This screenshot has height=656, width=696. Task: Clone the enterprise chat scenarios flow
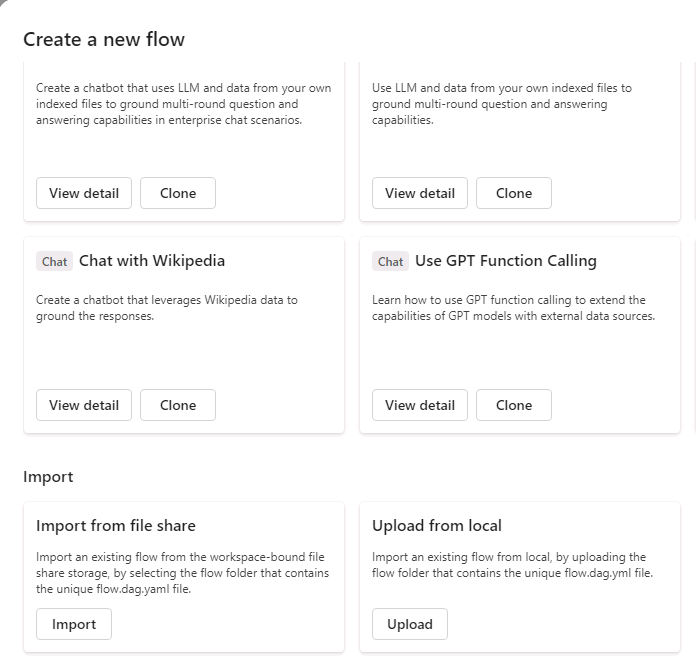point(178,193)
